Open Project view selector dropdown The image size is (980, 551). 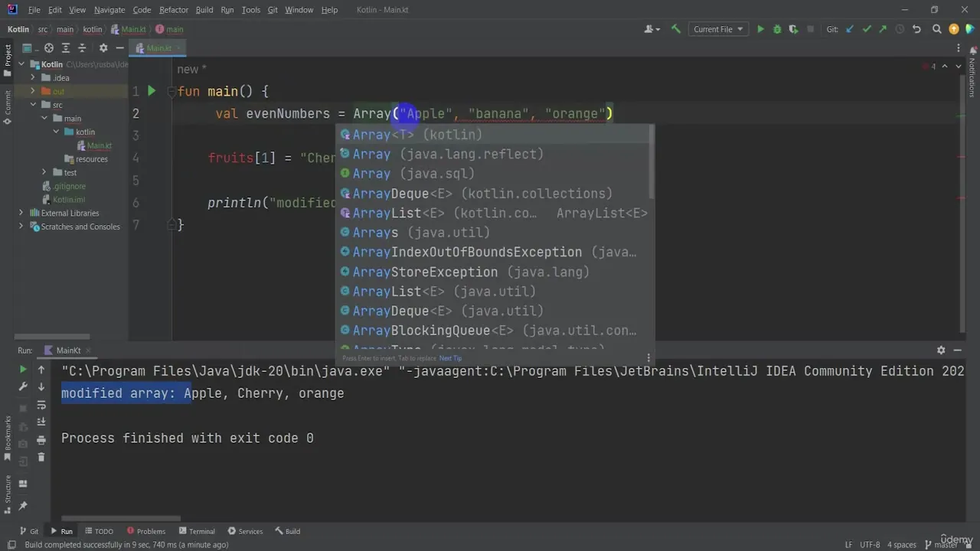coord(31,47)
